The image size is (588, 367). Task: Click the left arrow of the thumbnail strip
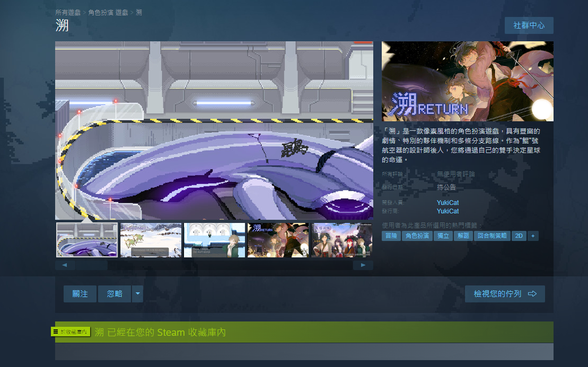point(65,265)
